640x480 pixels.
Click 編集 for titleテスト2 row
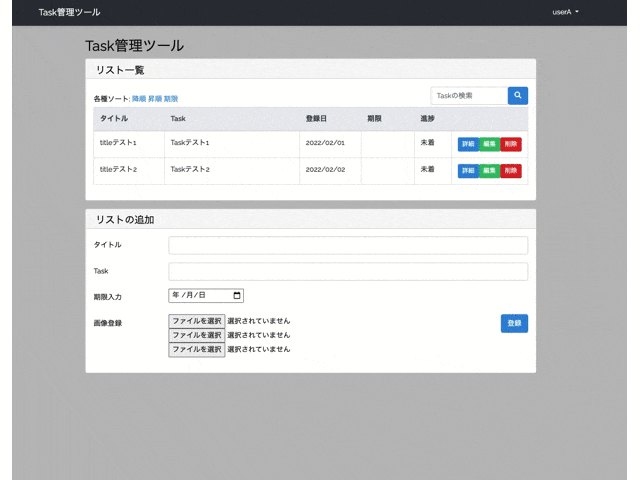pyautogui.click(x=489, y=171)
